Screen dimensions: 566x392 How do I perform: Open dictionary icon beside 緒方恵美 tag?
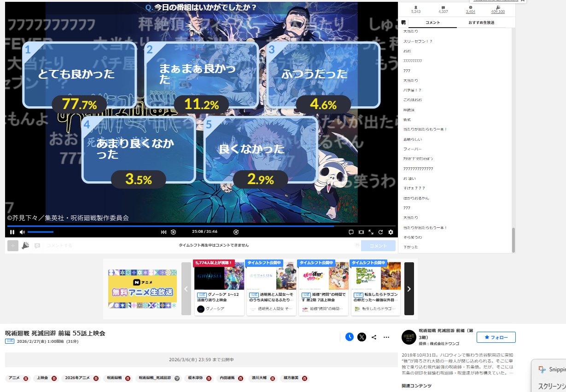tap(304, 378)
